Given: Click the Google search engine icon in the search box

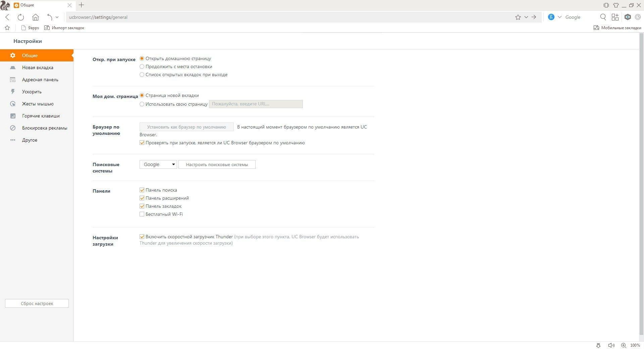Looking at the screenshot, I should tap(551, 17).
